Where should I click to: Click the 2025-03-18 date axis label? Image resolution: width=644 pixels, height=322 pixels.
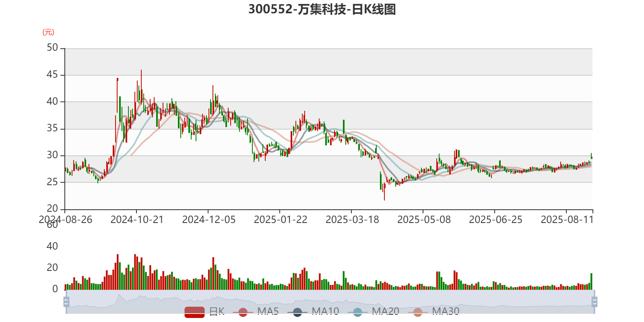[352, 220]
